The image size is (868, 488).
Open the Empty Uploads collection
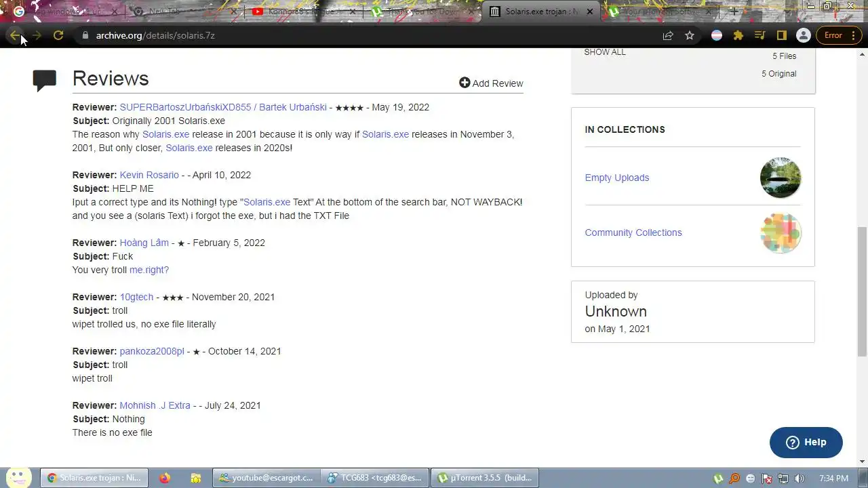pos(617,178)
